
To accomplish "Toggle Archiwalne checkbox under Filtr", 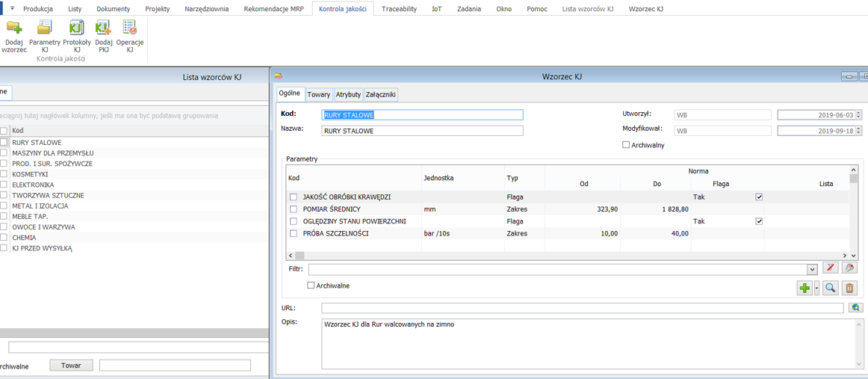I will [x=311, y=286].
